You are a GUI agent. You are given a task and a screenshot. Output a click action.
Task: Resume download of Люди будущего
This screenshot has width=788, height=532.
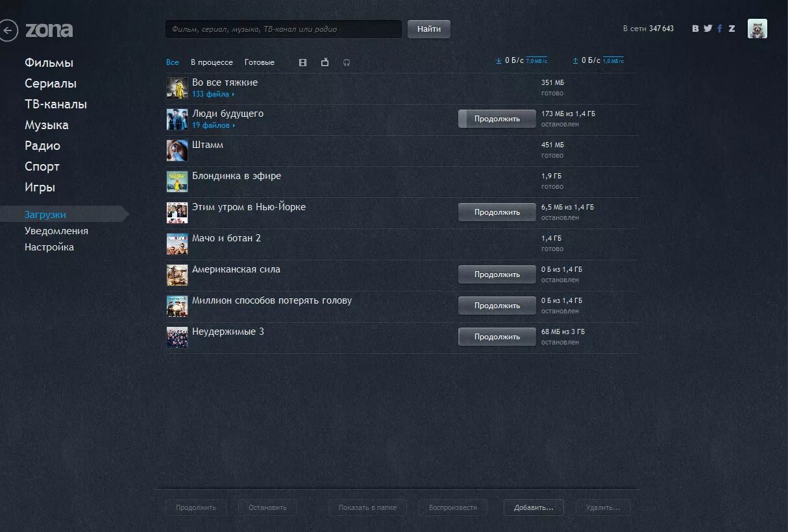point(497,119)
